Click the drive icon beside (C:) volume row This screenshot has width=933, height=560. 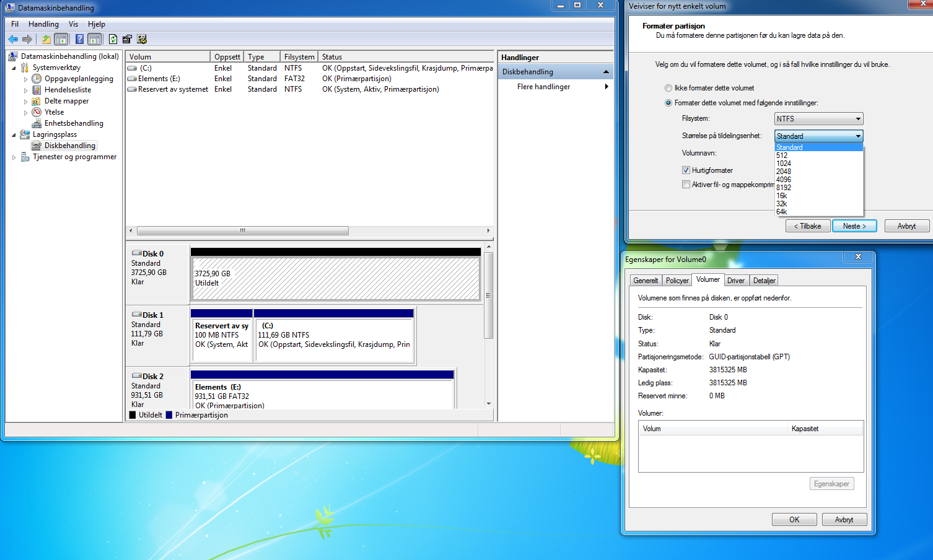click(132, 68)
